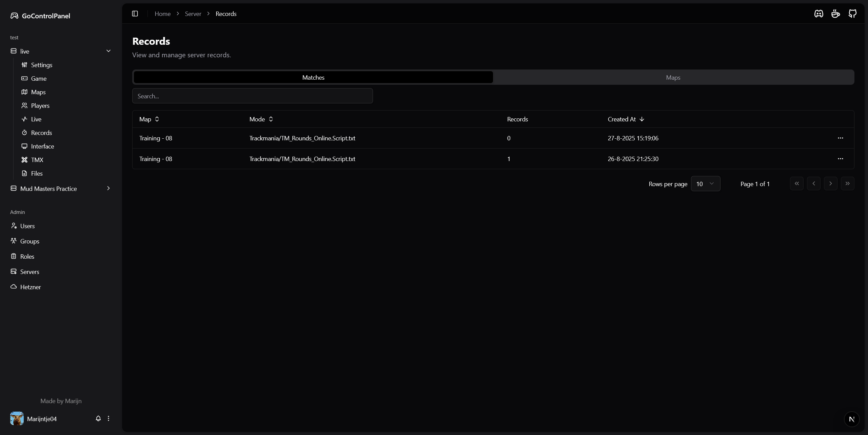Switch to the Maps tab
Screen dimensions: 868x435
(673, 77)
